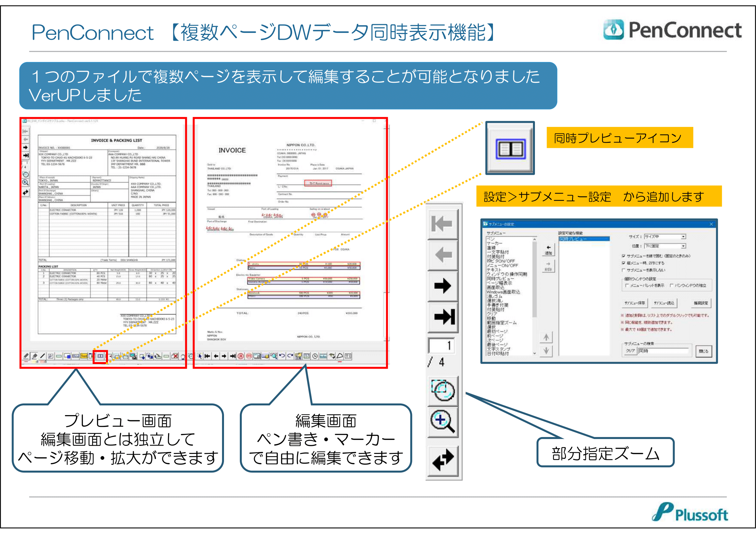Select marker tool in preview window bottom toolbar

pos(34,356)
